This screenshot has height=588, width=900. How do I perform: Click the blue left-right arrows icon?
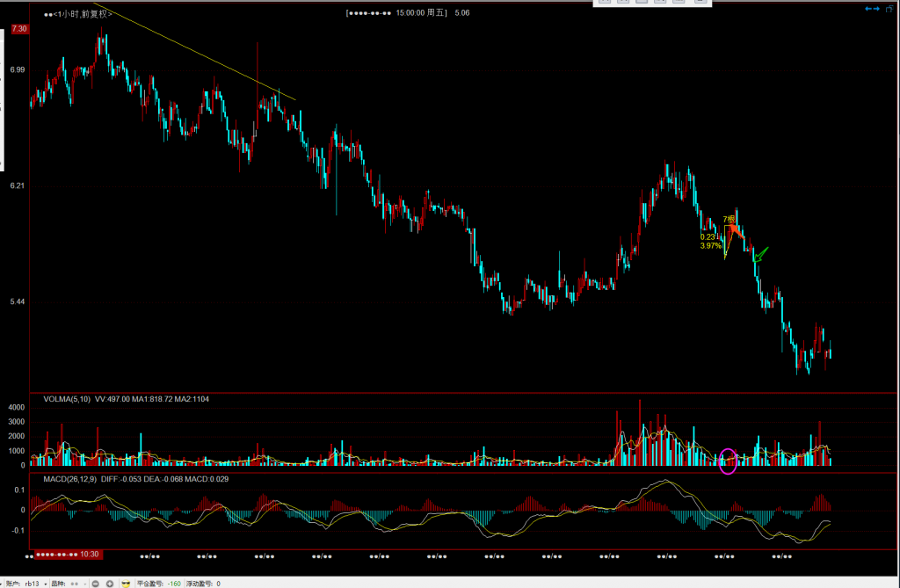point(873,9)
